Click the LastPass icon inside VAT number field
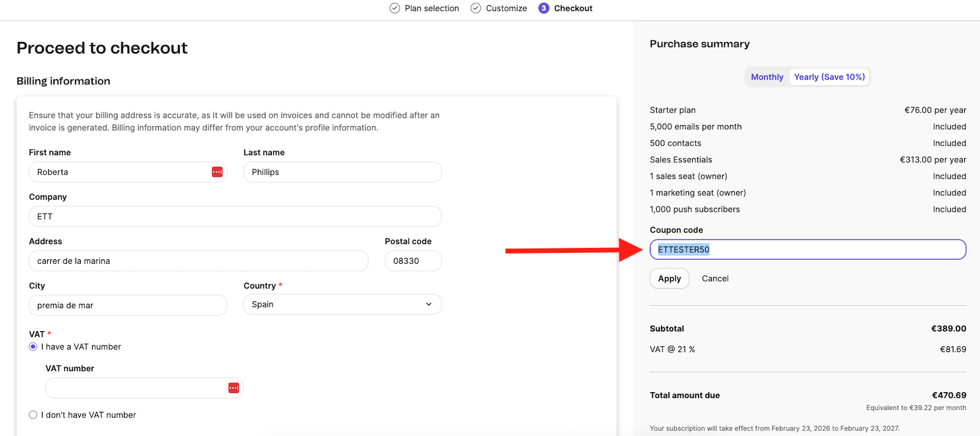This screenshot has width=980, height=436. (234, 388)
